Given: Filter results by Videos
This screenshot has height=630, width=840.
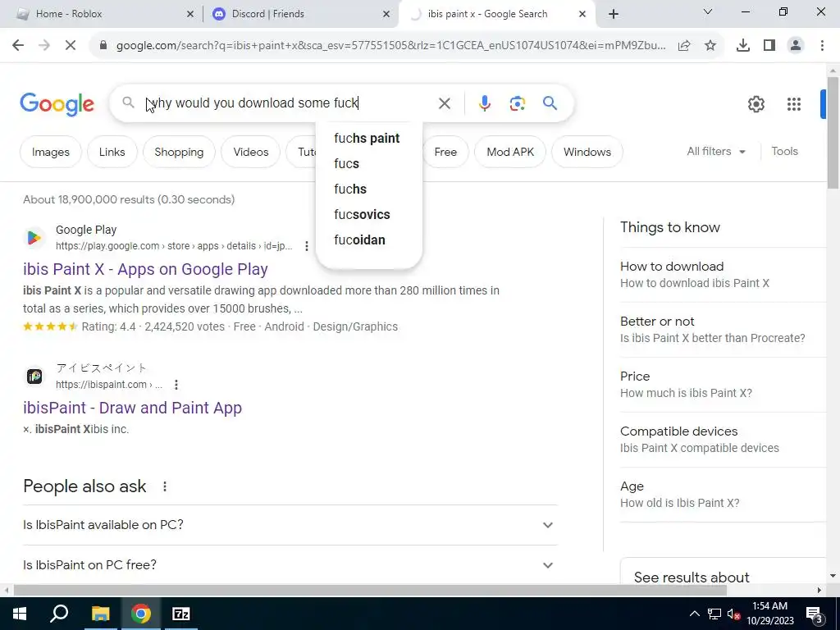Looking at the screenshot, I should click(x=251, y=152).
